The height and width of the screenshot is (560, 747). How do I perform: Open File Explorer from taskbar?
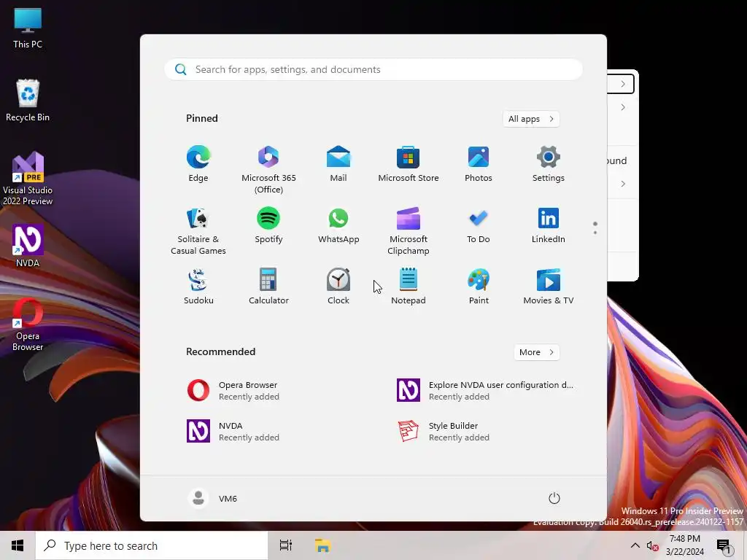[323, 545]
